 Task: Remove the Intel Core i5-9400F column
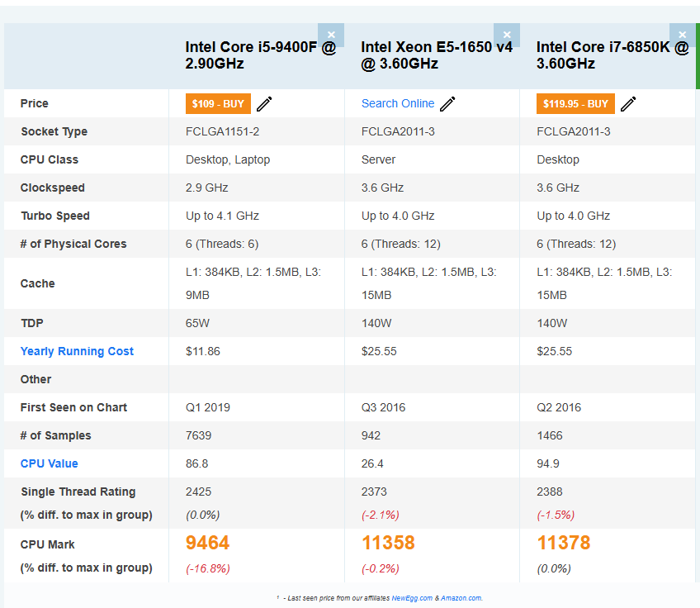[331, 35]
